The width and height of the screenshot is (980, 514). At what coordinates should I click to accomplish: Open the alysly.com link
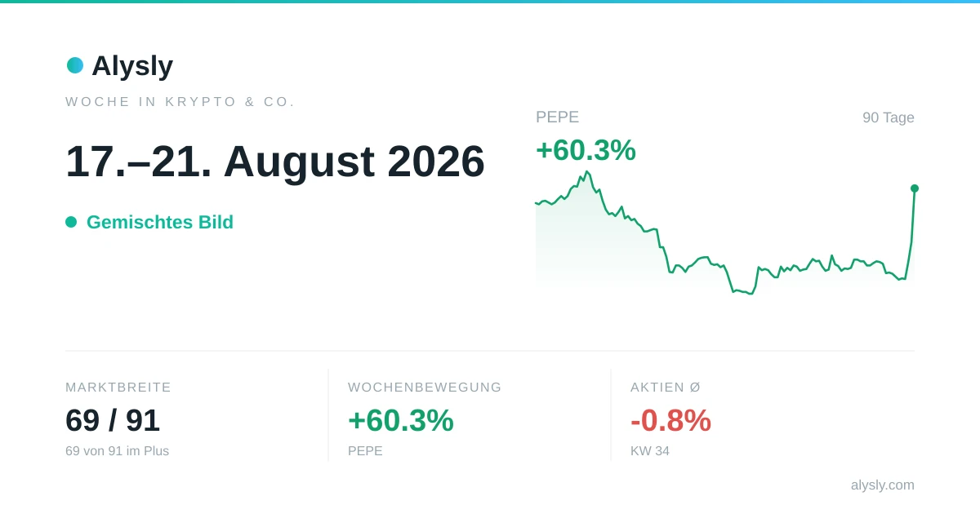882,485
